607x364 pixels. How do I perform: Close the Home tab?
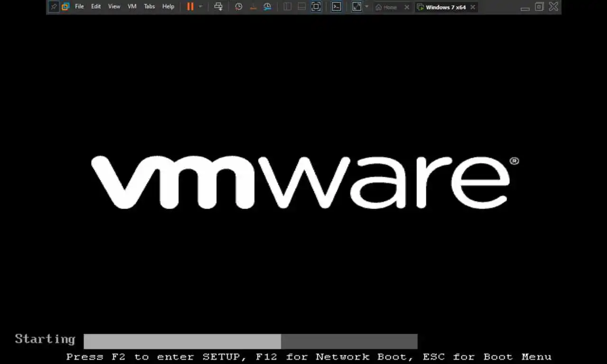(x=406, y=7)
